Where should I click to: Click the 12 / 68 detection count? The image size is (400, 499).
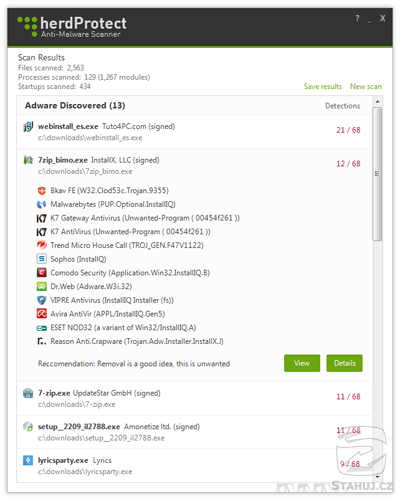point(348,164)
